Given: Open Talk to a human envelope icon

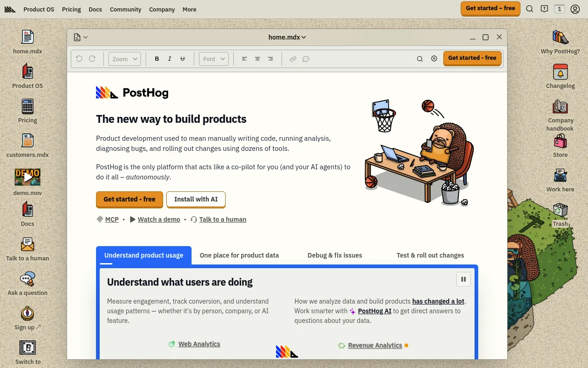Looking at the screenshot, I should (28, 249).
